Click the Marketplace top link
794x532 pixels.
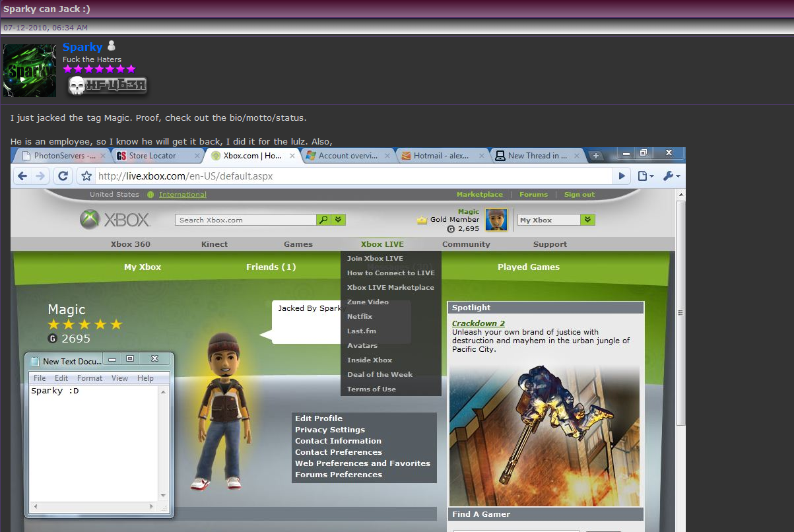(480, 195)
